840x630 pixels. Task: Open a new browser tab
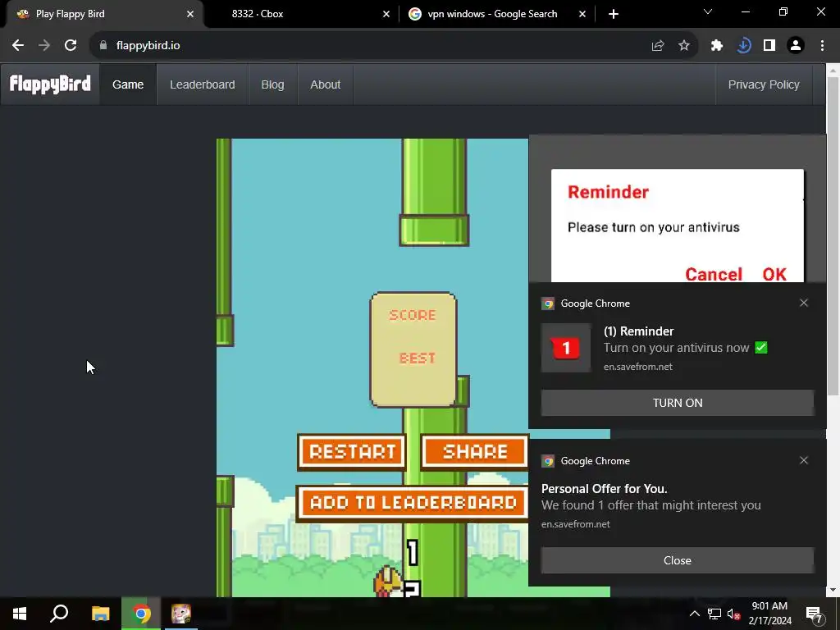point(614,14)
